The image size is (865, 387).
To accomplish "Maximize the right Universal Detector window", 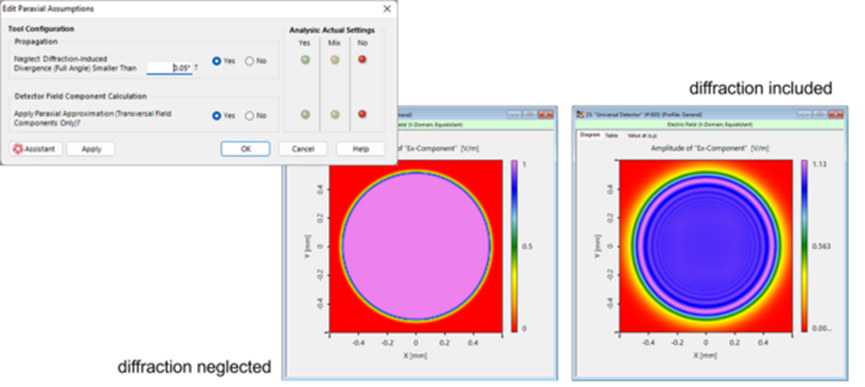I will point(820,115).
